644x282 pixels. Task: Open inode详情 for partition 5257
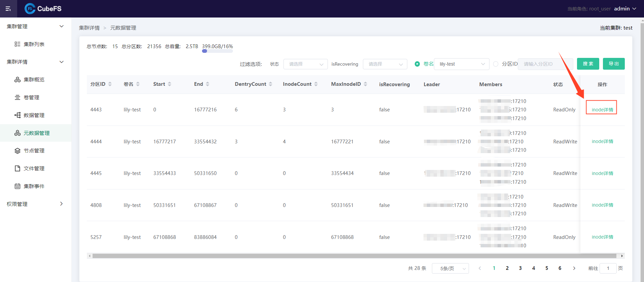pyautogui.click(x=602, y=237)
